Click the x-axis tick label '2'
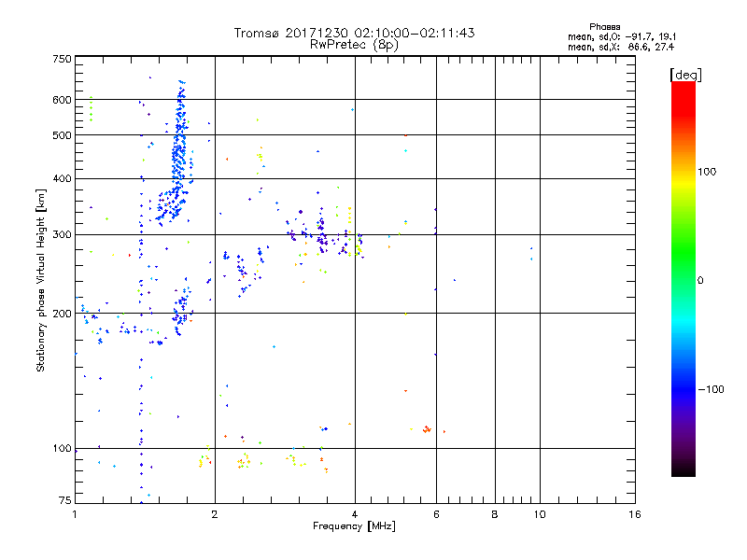 click(215, 514)
